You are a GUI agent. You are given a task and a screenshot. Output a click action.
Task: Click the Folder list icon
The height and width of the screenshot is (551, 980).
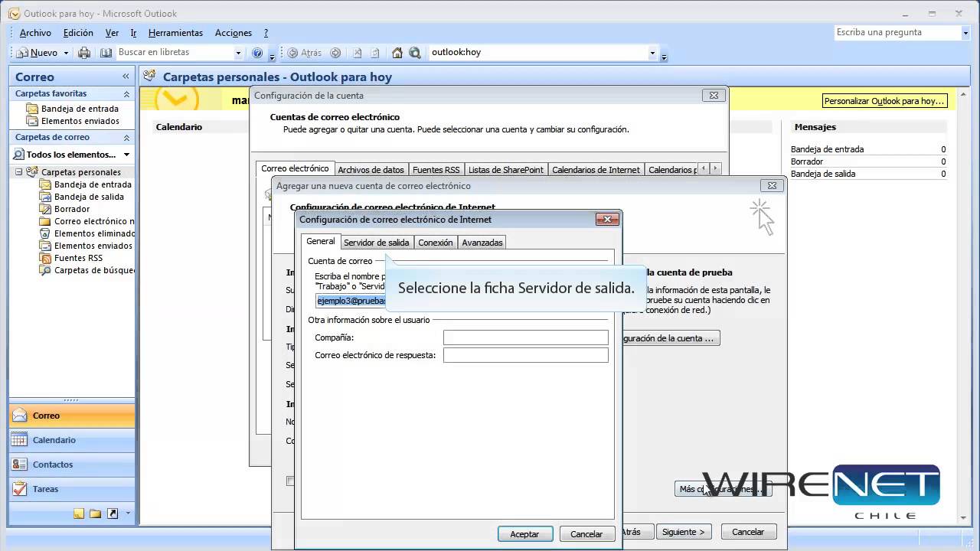tap(96, 514)
